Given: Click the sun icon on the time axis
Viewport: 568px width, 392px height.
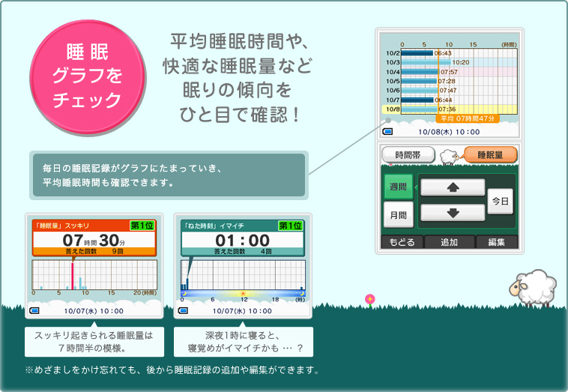Looking at the screenshot, I should (242, 293).
